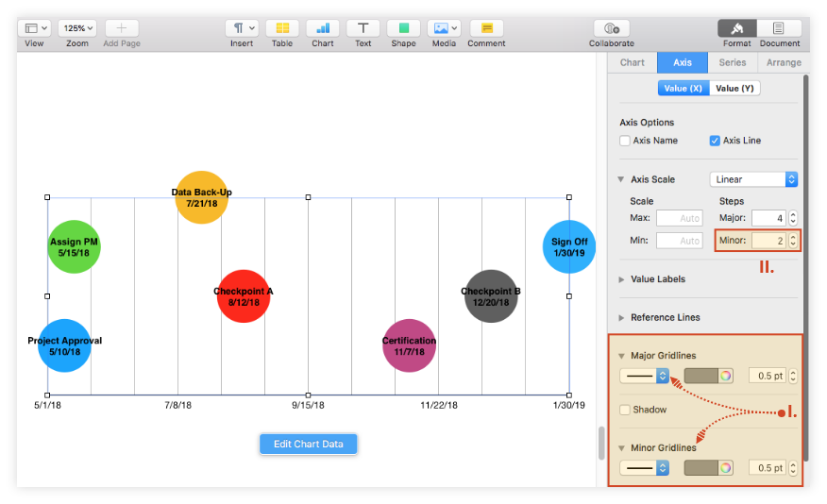Expand the Value Labels section
This screenshot has height=504, width=827.
(x=622, y=279)
